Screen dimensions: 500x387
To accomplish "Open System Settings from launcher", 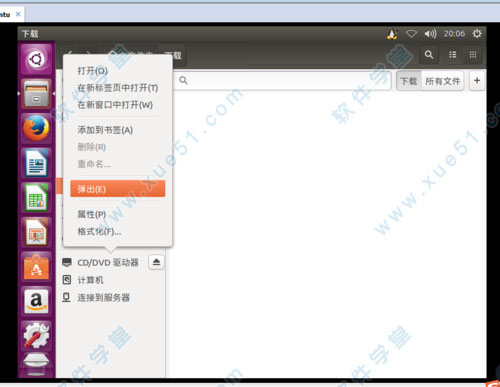I will pyautogui.click(x=36, y=336).
